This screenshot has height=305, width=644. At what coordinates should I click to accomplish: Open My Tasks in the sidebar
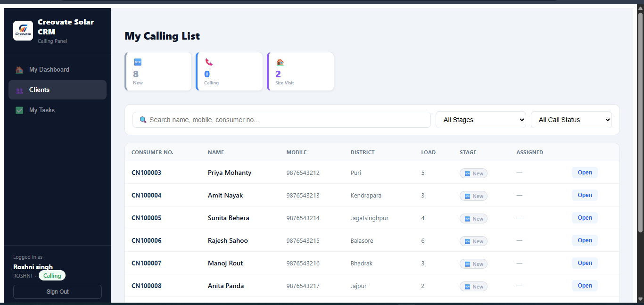(58, 110)
